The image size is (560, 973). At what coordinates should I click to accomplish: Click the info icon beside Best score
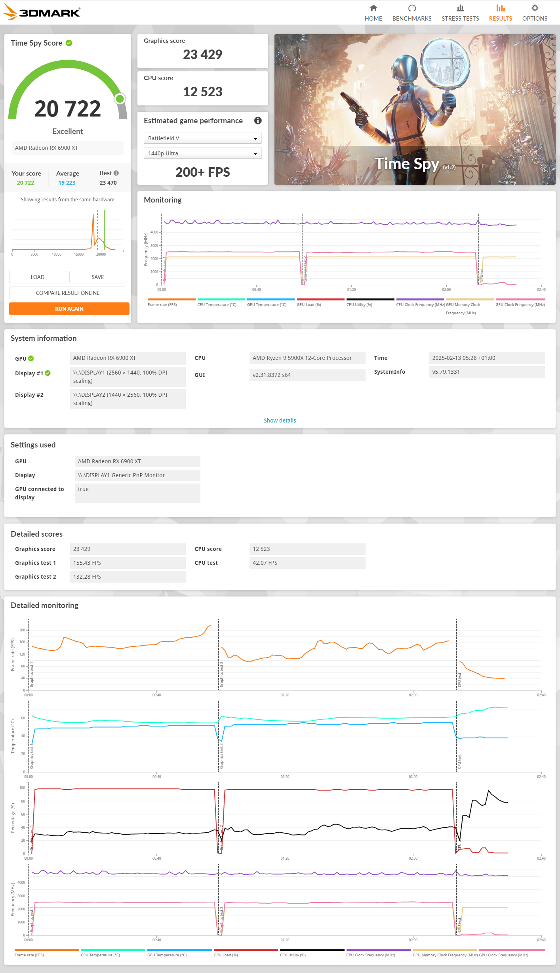pos(116,173)
